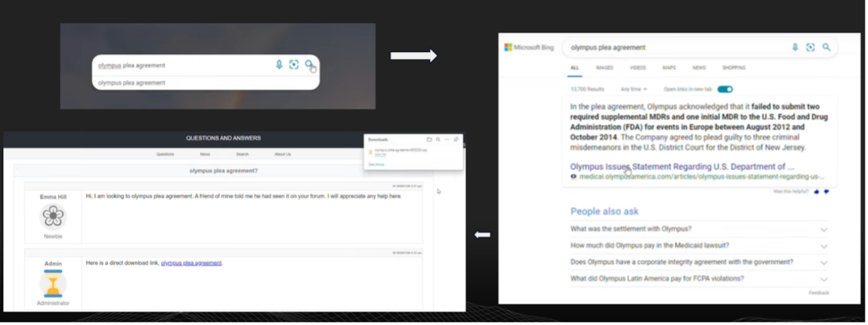Image resolution: width=868 pixels, height=325 pixels.
Task: Click the Emma Hill username
Action: (53, 196)
